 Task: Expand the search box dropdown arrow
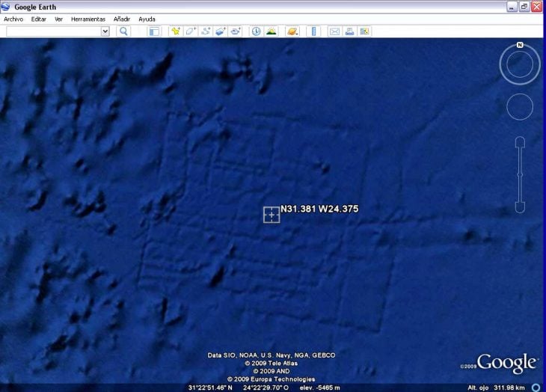tap(105, 31)
